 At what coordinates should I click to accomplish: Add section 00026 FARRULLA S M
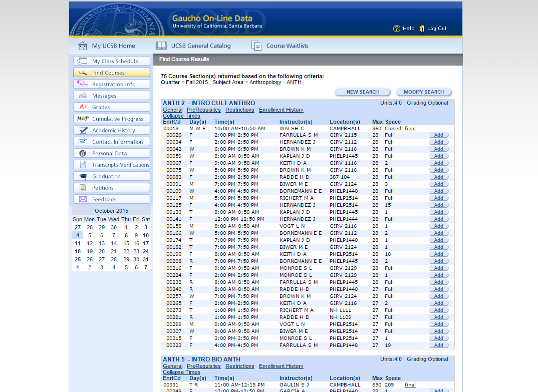tap(438, 135)
